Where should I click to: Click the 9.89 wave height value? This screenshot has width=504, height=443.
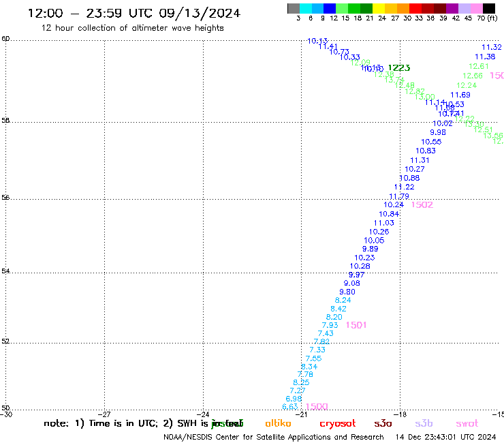click(x=370, y=249)
